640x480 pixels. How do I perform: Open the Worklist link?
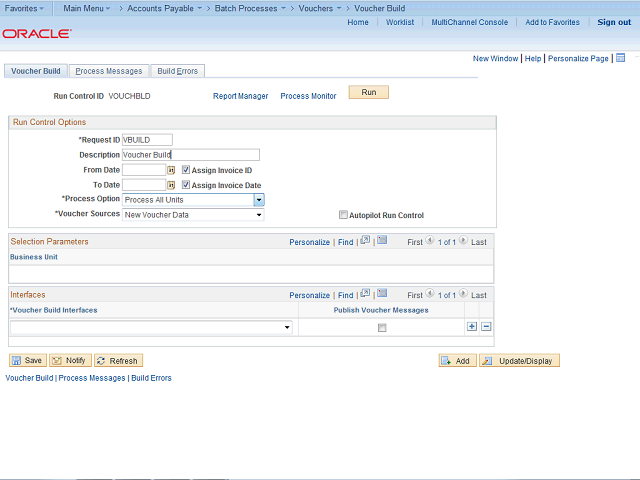[400, 22]
